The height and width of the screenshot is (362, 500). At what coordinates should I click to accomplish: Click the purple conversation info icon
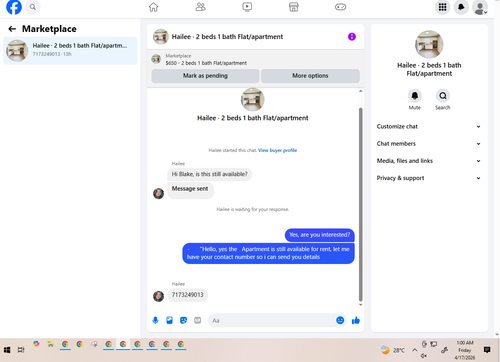click(x=352, y=37)
